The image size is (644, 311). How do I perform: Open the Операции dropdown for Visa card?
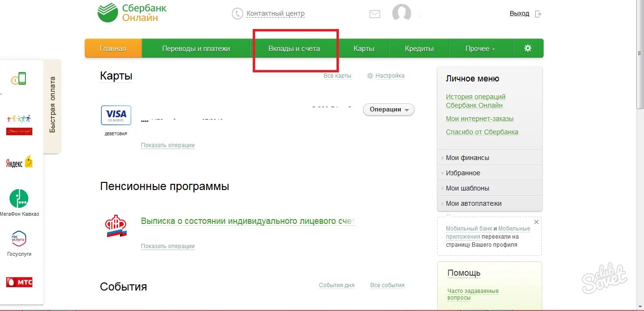pos(389,110)
